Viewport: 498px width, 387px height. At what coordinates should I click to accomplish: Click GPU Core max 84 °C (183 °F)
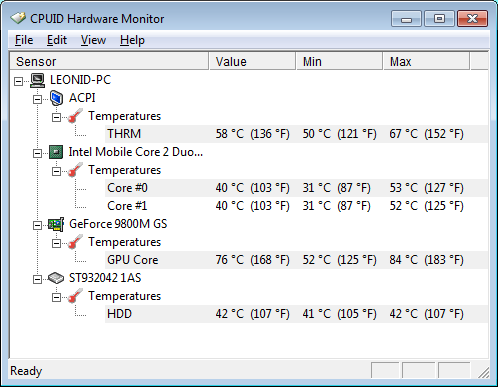[426, 260]
